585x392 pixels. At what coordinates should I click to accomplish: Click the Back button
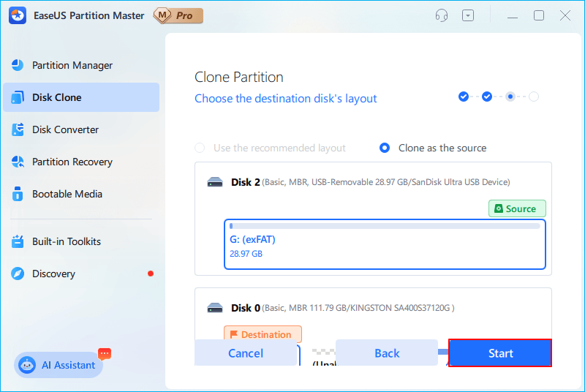(387, 353)
